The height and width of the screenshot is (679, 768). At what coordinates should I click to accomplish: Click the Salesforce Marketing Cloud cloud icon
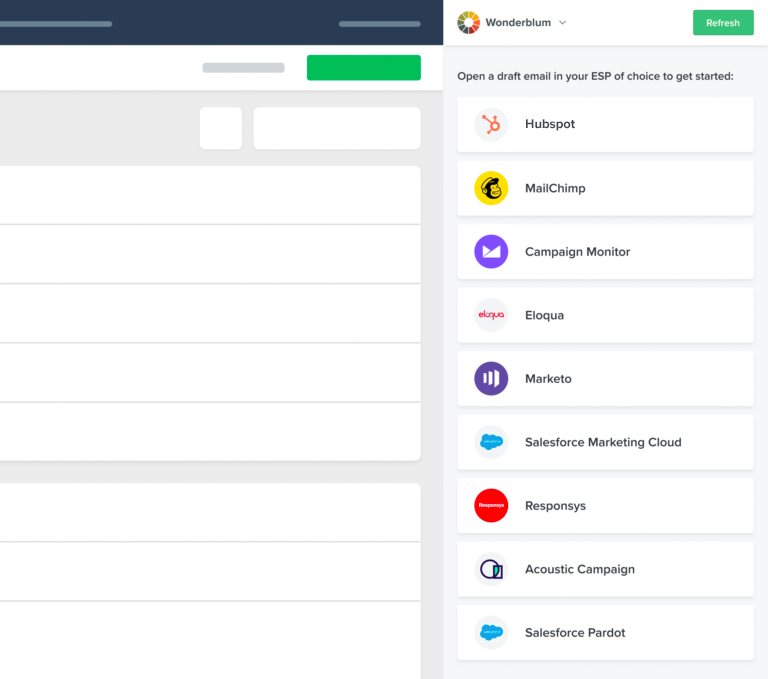[491, 442]
